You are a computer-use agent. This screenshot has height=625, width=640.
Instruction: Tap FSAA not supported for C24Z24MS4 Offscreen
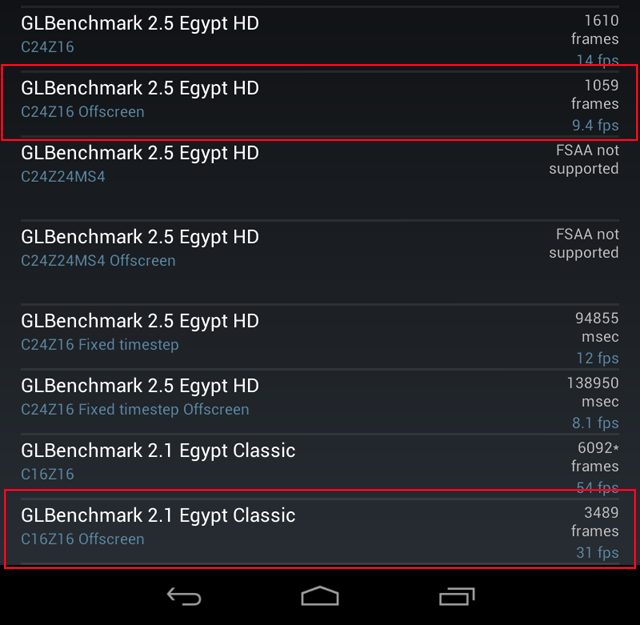click(584, 244)
